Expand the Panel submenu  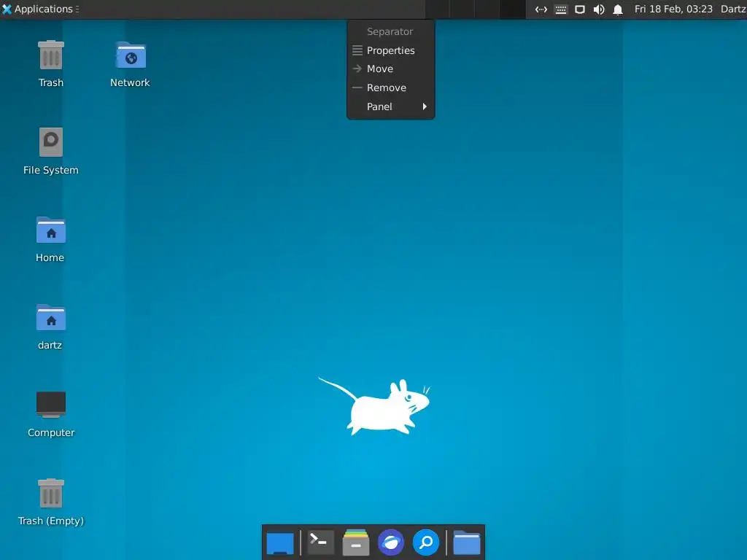pos(391,106)
